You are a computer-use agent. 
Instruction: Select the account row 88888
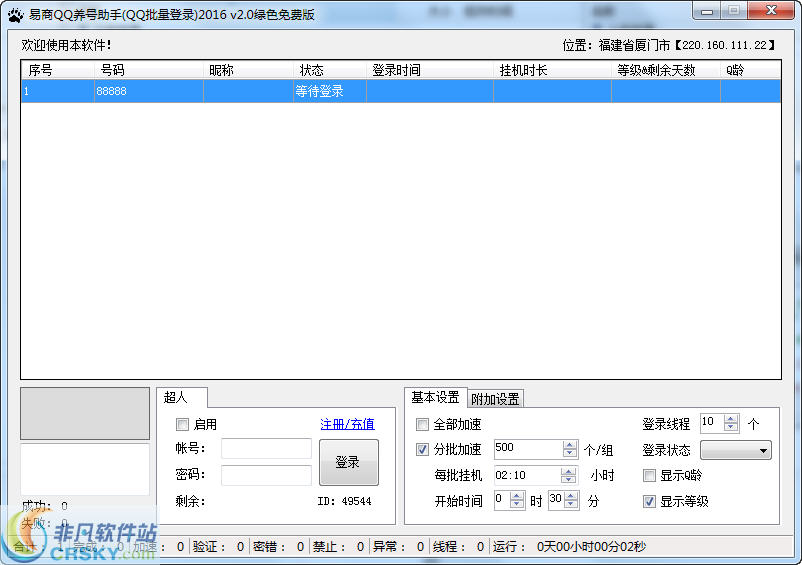click(x=401, y=91)
